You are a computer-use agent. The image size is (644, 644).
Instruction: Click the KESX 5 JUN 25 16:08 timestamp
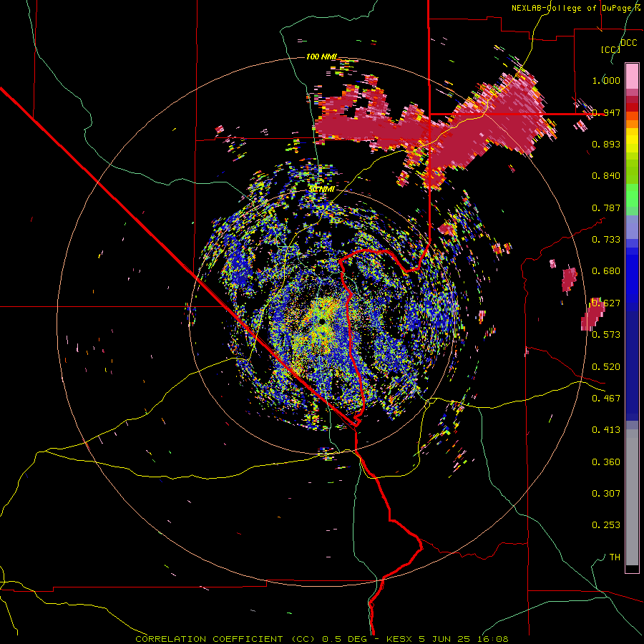click(447, 639)
